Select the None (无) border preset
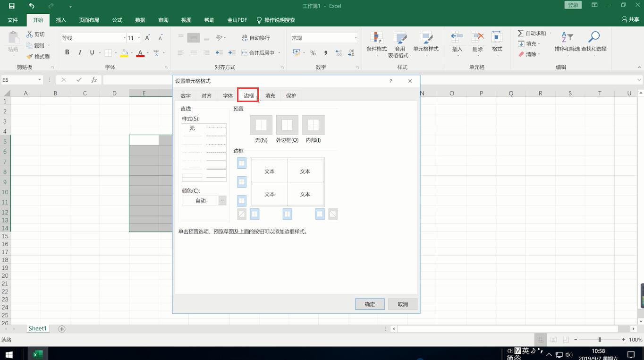 tap(261, 125)
